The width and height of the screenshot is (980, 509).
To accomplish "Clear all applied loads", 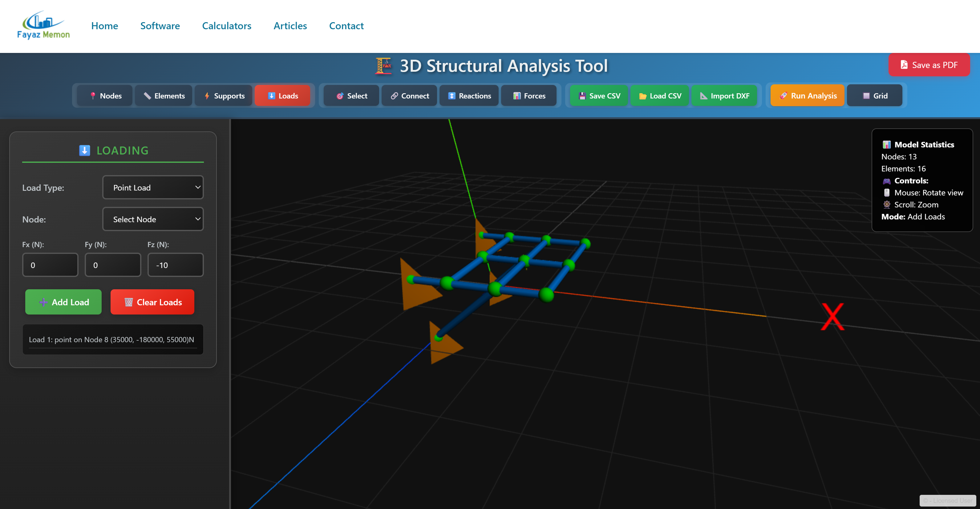I will tap(152, 302).
